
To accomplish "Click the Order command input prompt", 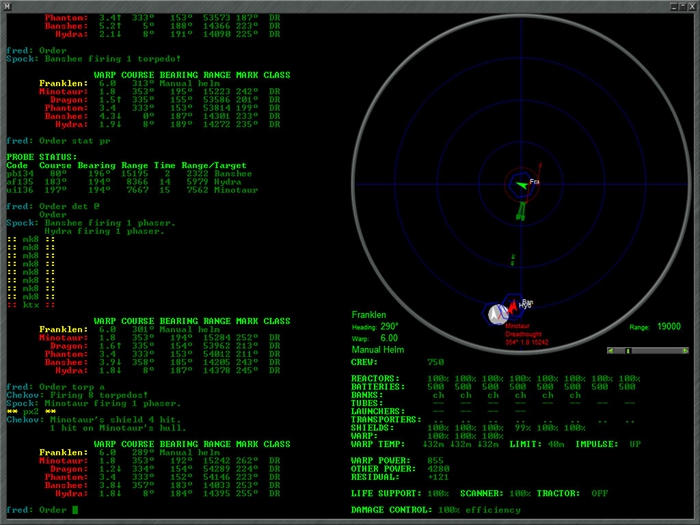I will pyautogui.click(x=40, y=510).
